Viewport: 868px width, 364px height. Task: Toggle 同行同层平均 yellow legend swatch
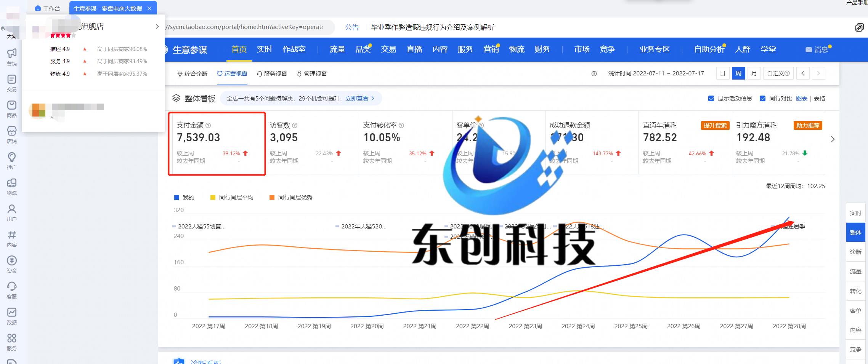(x=213, y=198)
